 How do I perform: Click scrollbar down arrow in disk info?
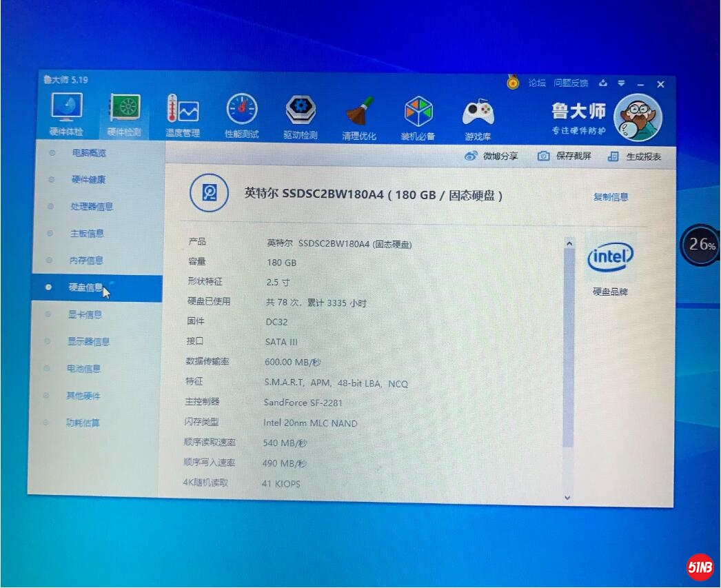(x=567, y=498)
